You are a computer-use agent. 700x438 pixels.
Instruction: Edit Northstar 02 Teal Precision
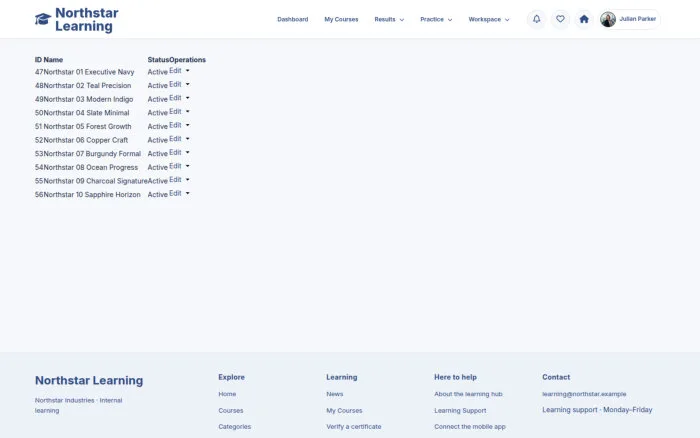(x=175, y=84)
